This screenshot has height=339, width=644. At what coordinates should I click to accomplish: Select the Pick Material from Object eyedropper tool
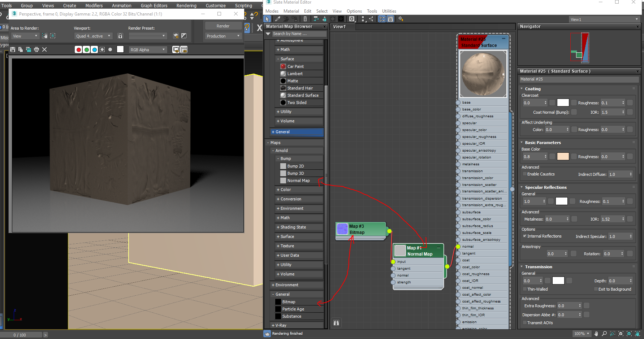coord(277,19)
